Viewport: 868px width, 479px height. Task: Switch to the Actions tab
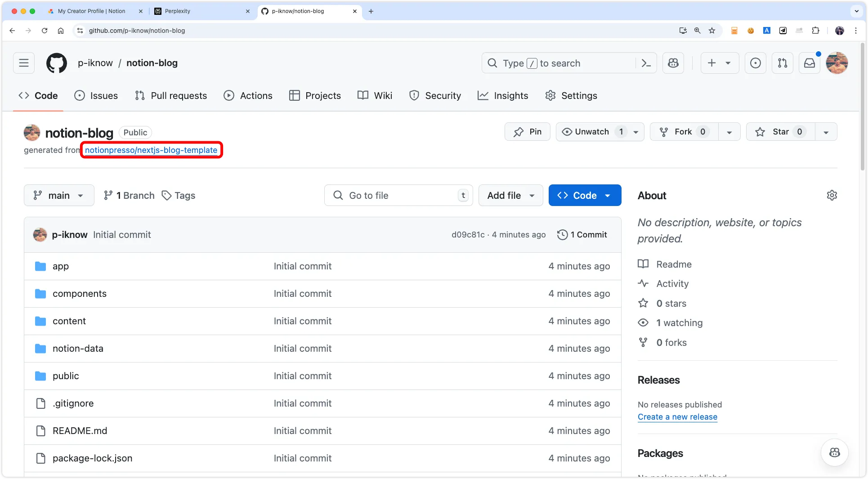click(248, 95)
